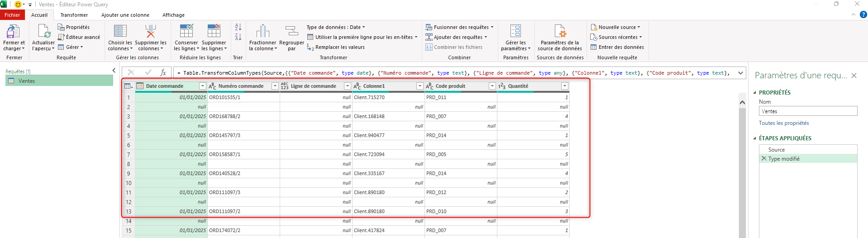The width and height of the screenshot is (868, 238).
Task: Click Fermer et charger icon
Action: point(13,31)
